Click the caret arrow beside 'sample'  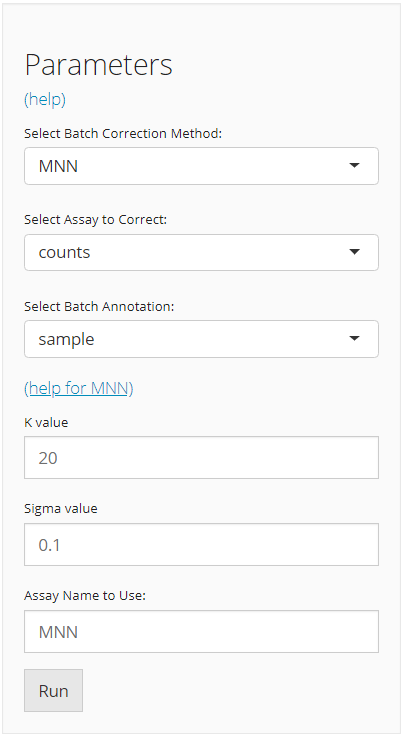tap(355, 338)
